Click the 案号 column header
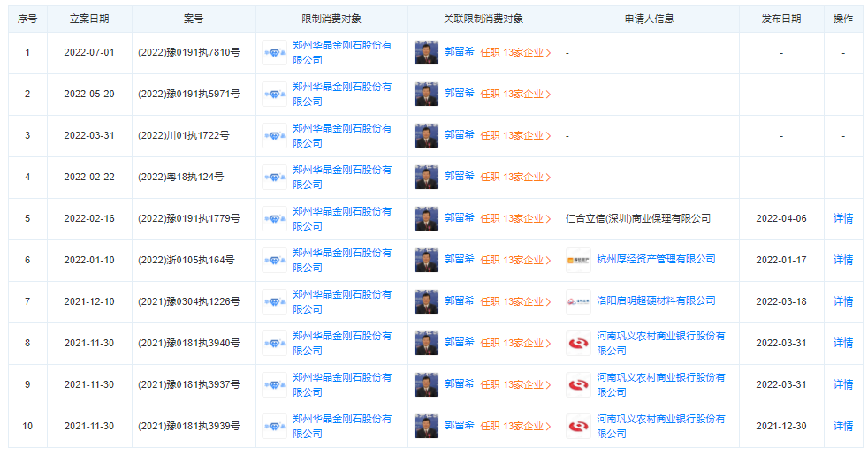This screenshot has height=455, width=868. (194, 19)
